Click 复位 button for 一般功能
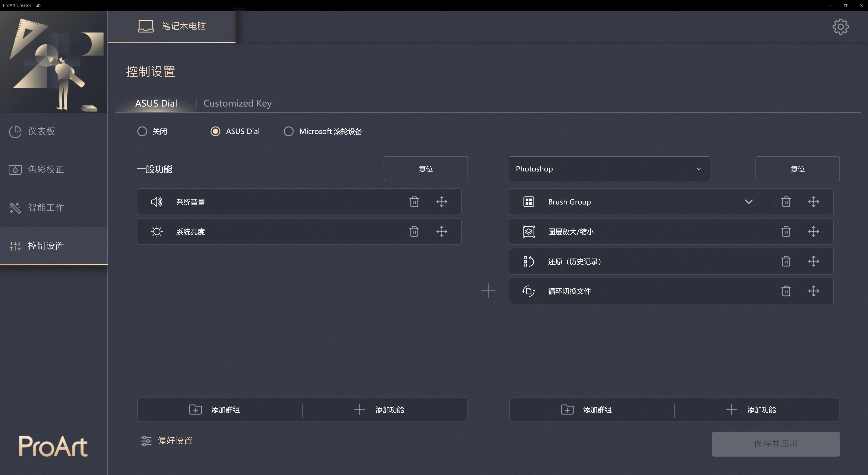Image resolution: width=868 pixels, height=475 pixels. tap(425, 169)
